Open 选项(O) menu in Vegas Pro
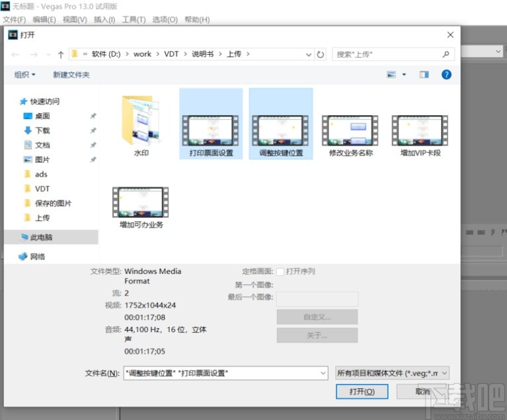 165,20
